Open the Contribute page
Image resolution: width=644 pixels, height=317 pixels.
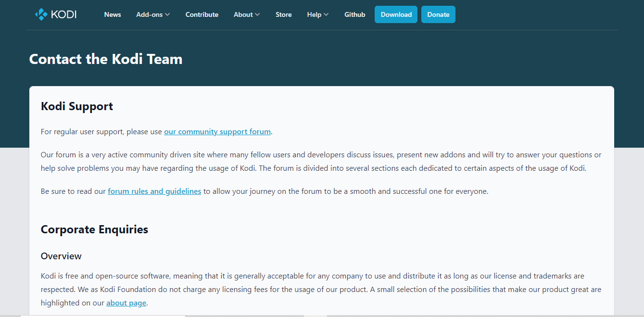(202, 14)
